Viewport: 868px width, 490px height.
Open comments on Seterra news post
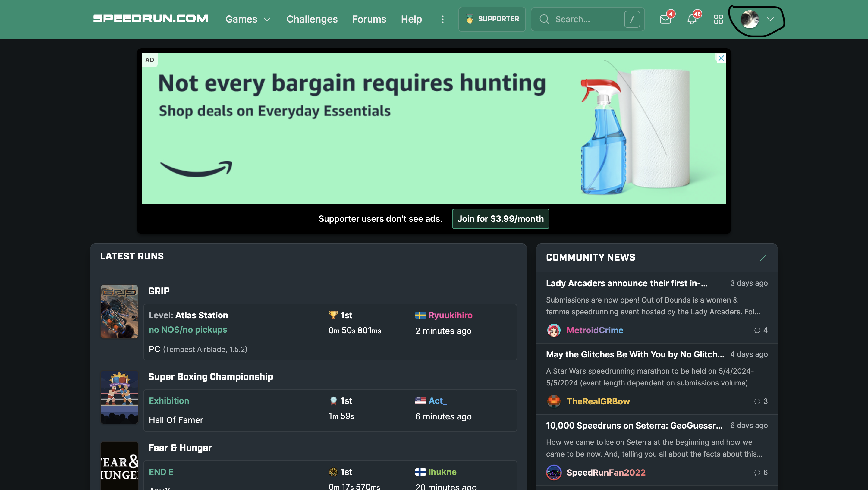coord(760,472)
